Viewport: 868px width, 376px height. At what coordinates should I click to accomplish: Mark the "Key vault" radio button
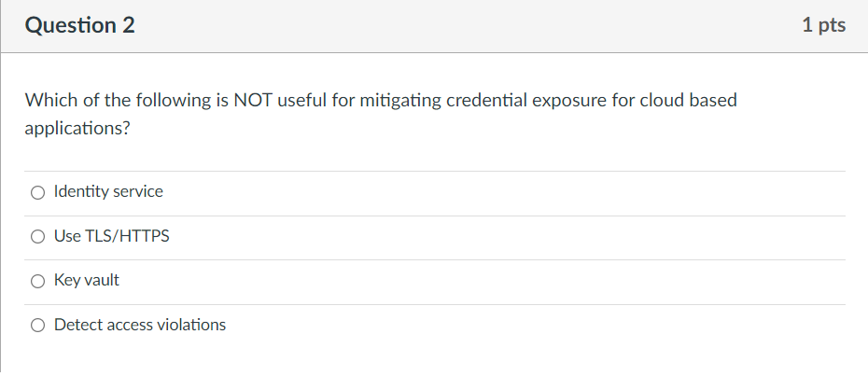(37, 282)
